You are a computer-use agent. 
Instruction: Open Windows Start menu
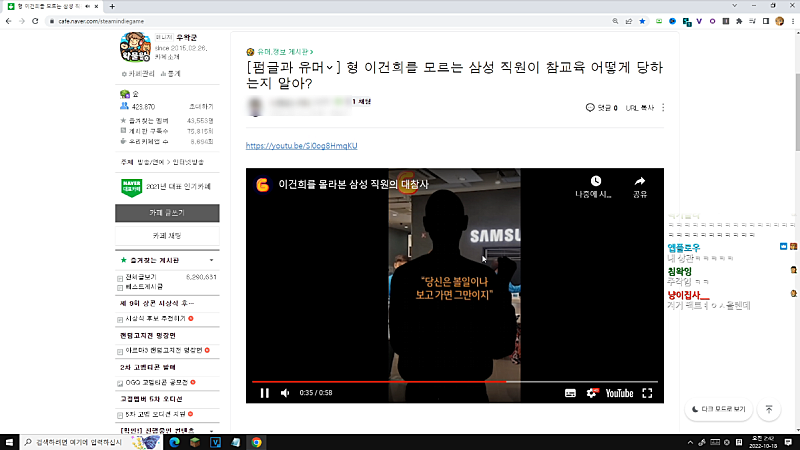(9, 442)
